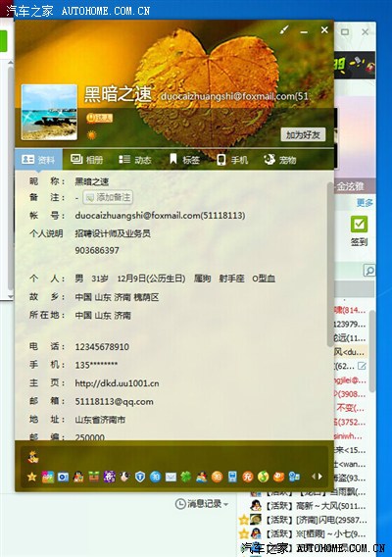Switch to the 资料 profile tab
The height and width of the screenshot is (557, 392).
(x=38, y=160)
